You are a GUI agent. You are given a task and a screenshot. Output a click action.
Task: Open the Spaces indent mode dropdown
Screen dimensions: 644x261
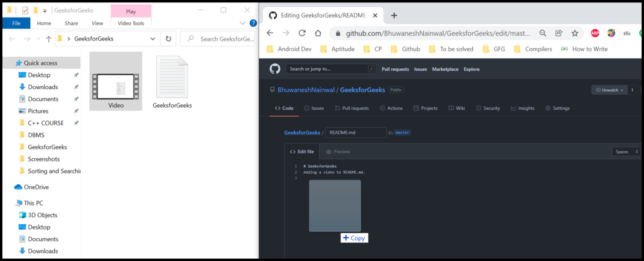tap(626, 151)
